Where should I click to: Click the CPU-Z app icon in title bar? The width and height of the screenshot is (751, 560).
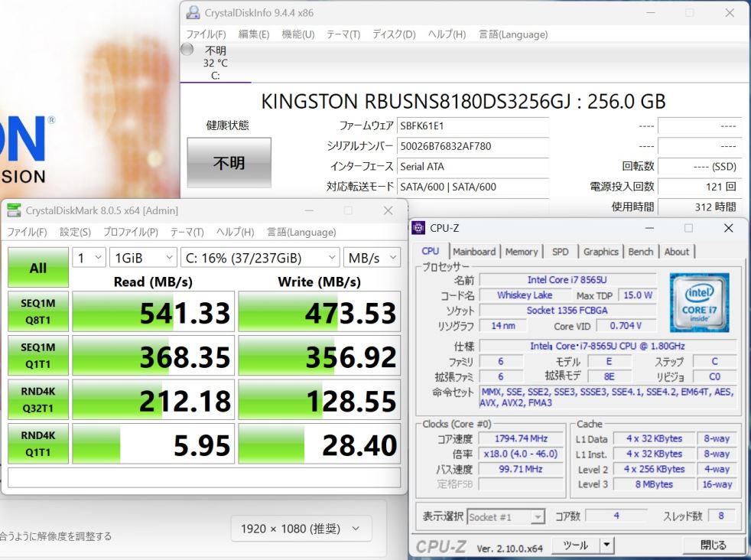click(418, 228)
